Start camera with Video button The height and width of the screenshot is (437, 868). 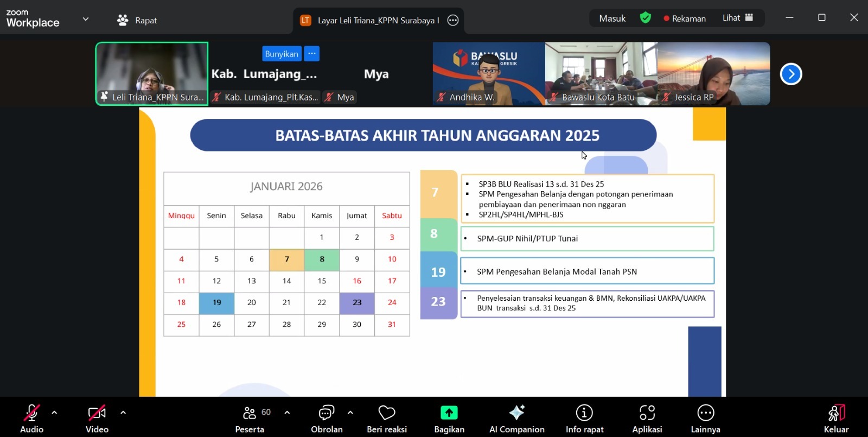point(97,419)
